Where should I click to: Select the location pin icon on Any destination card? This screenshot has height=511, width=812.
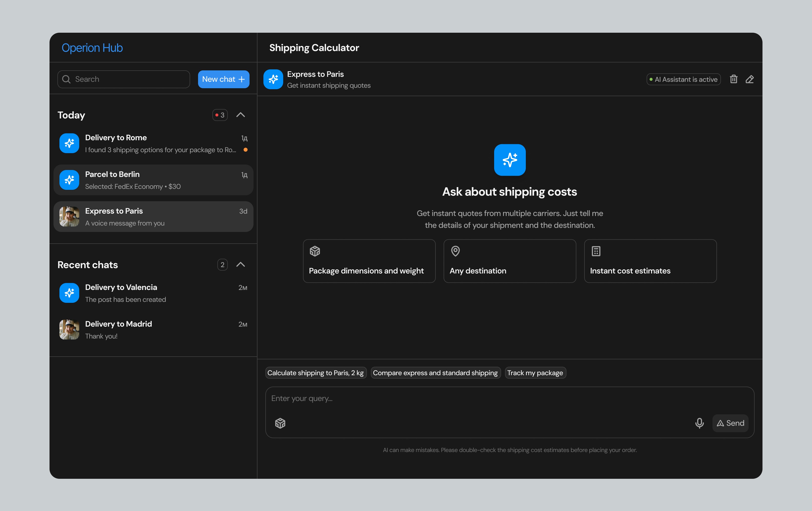tap(455, 251)
